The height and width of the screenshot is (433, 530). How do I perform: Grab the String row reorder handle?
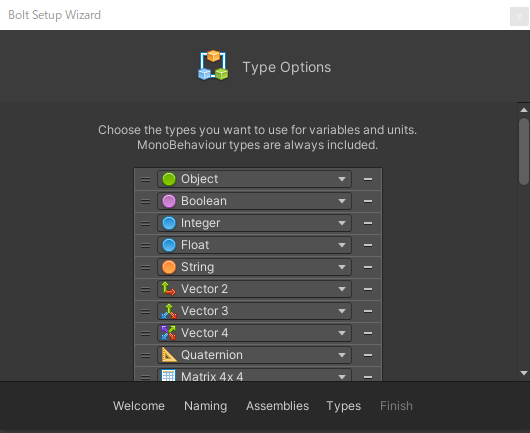pyautogui.click(x=146, y=267)
